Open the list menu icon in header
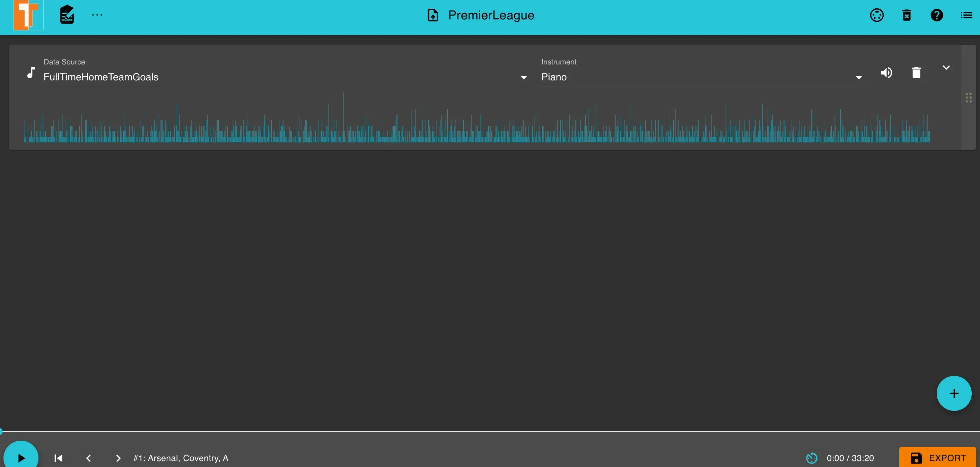Viewport: 980px width, 467px height. tap(967, 15)
